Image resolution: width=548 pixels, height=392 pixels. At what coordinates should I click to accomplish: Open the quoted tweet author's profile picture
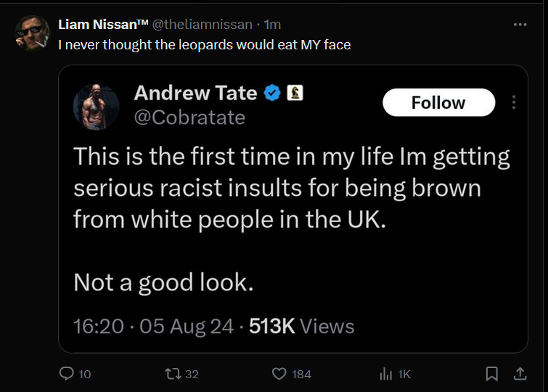tap(97, 107)
